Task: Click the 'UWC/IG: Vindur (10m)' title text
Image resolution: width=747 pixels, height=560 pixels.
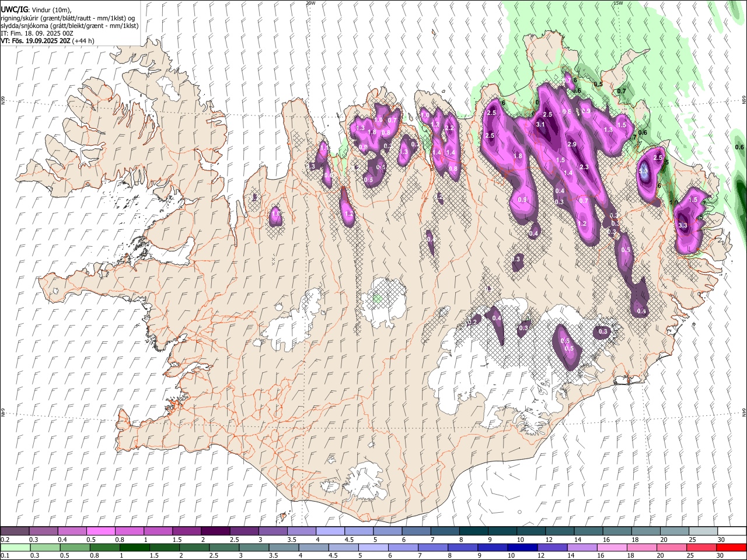Action: click(x=36, y=10)
